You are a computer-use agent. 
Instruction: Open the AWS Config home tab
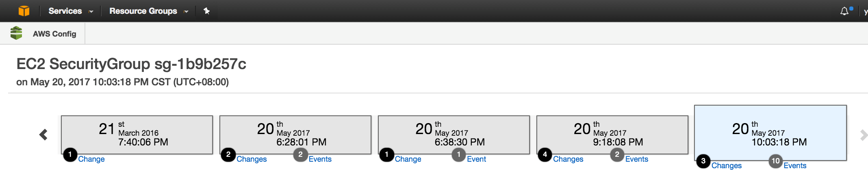(54, 34)
